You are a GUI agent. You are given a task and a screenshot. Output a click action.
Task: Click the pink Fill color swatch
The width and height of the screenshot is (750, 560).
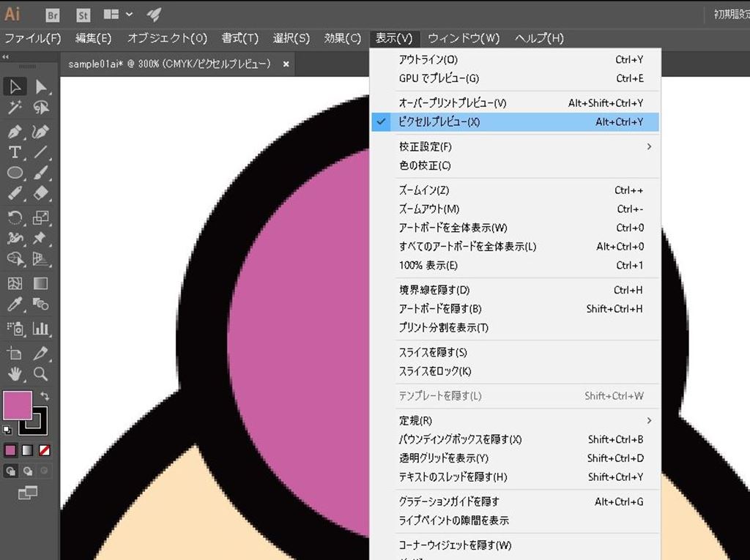[16, 405]
